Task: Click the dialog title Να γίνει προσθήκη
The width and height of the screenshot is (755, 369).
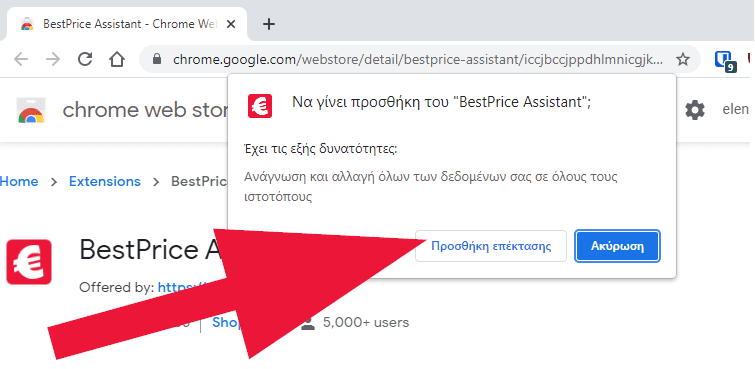Action: click(442, 102)
